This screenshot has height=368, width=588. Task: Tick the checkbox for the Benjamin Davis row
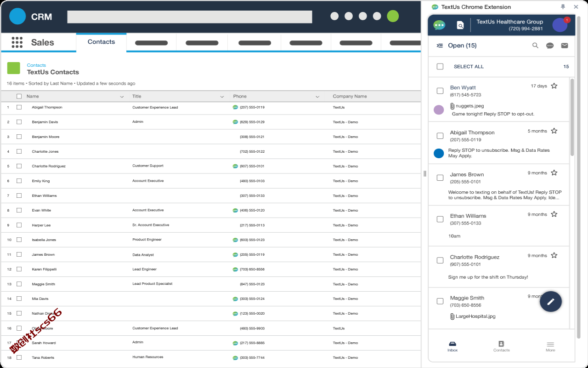pyautogui.click(x=19, y=122)
